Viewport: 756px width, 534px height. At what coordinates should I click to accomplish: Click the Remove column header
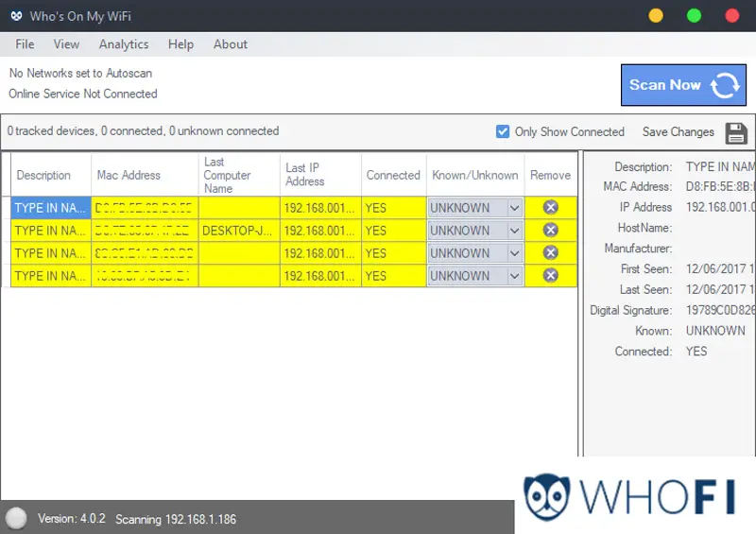point(550,175)
